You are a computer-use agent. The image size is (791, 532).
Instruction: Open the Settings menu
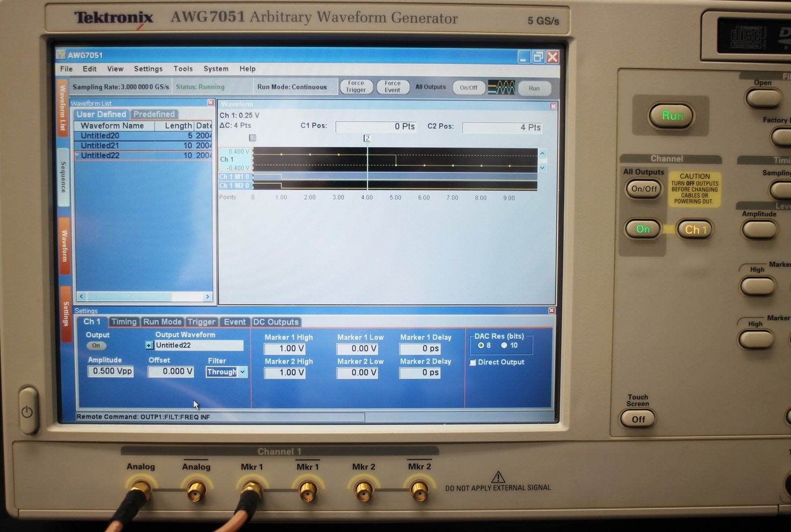(x=148, y=69)
